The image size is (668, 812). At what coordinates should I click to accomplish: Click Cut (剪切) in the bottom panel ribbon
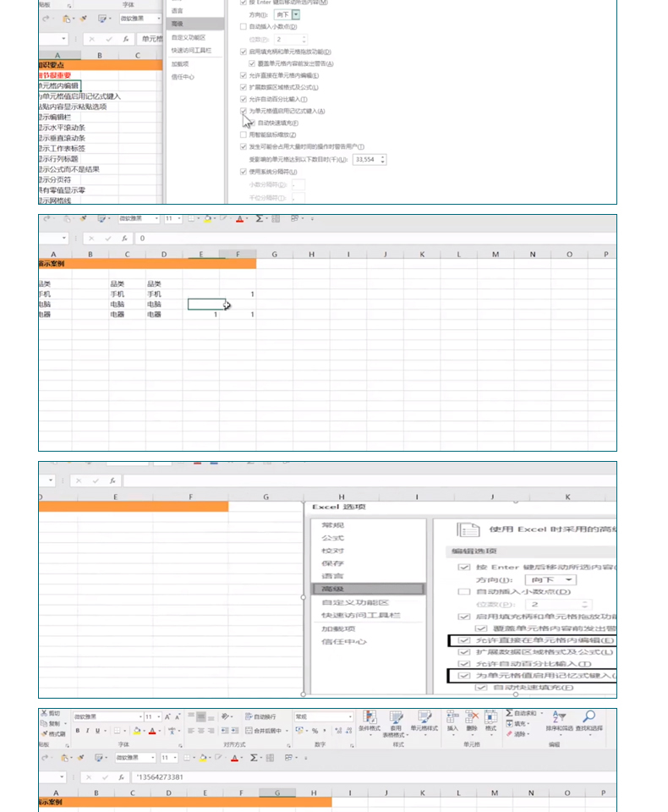click(51, 713)
